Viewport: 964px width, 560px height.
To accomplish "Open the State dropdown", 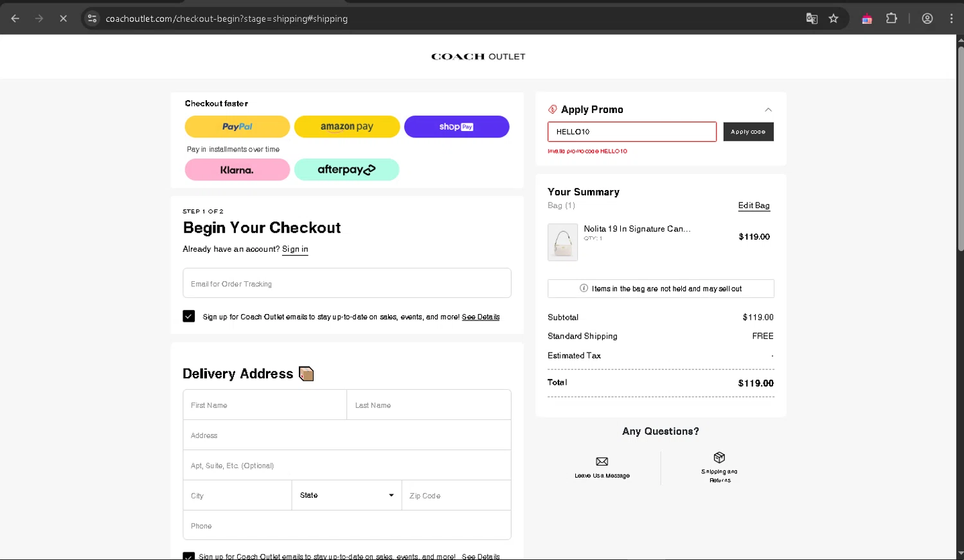I will [347, 495].
